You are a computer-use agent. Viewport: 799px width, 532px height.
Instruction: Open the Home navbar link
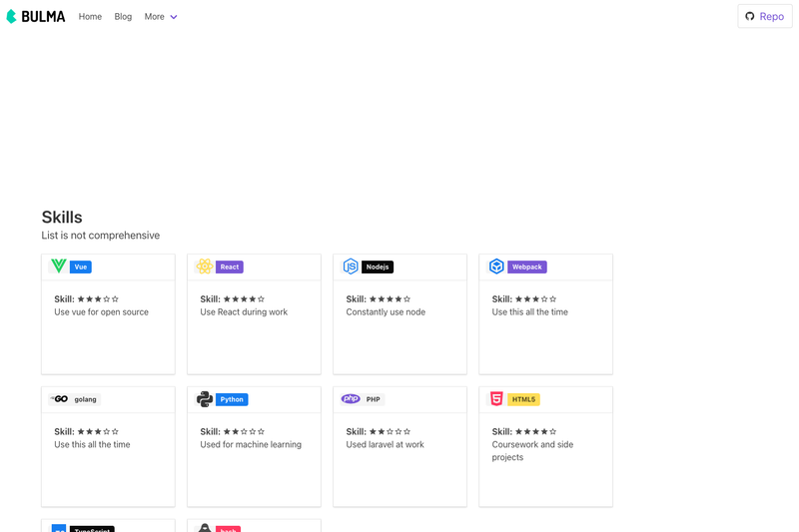tap(90, 17)
